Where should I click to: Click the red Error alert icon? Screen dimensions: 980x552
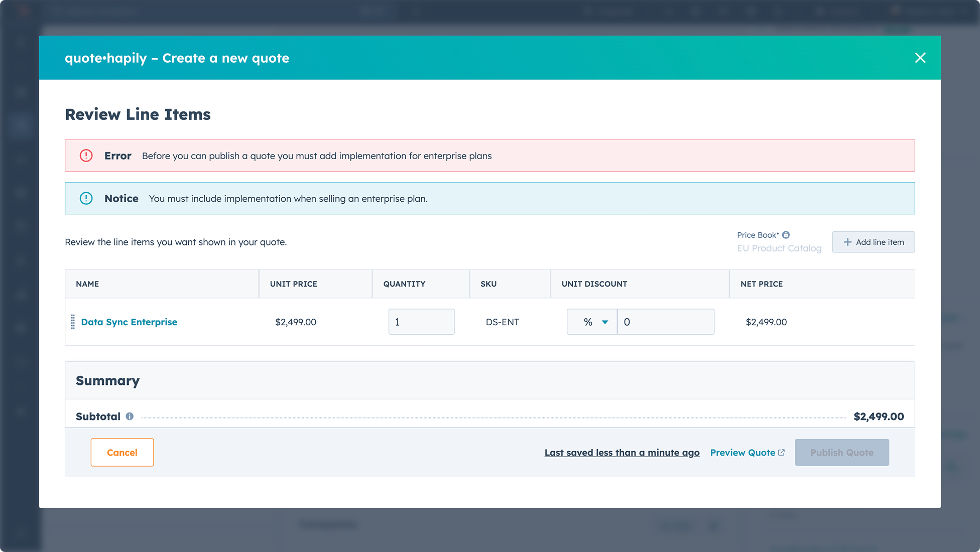click(x=86, y=156)
